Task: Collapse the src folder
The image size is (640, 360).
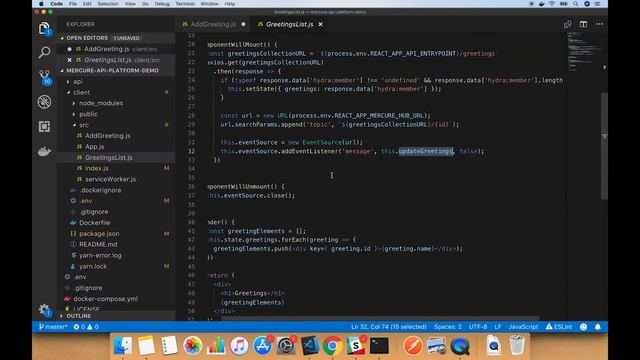Action: click(x=84, y=125)
